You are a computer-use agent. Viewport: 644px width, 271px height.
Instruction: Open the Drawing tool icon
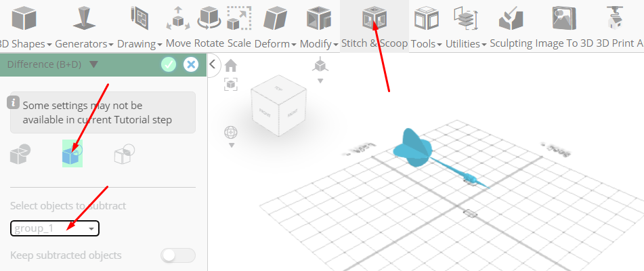[139, 19]
